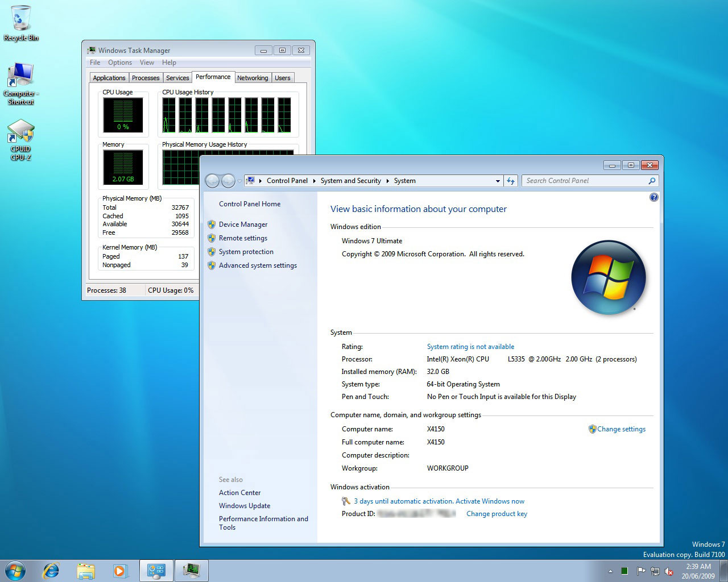Open the Remote settings link
The height and width of the screenshot is (582, 728).
(x=243, y=238)
